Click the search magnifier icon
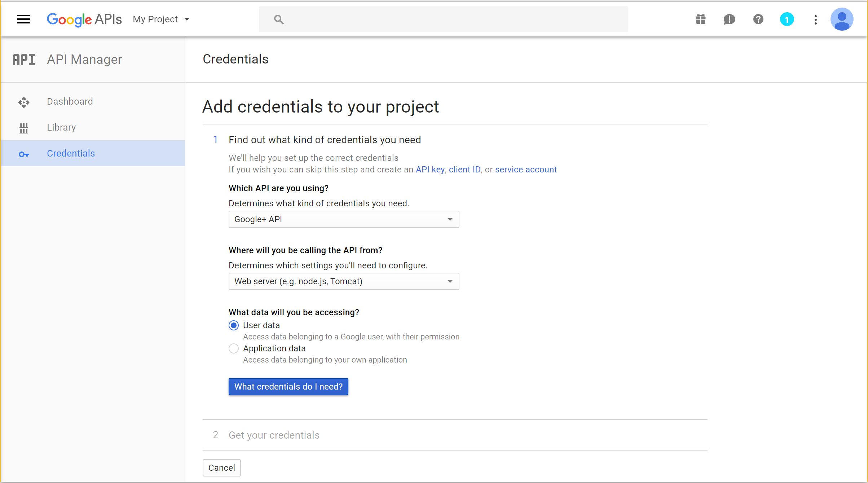Image resolution: width=868 pixels, height=483 pixels. (x=279, y=19)
